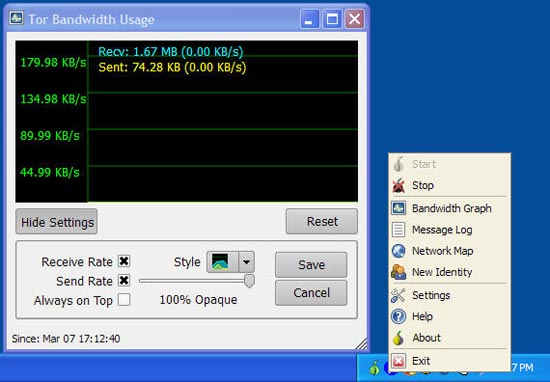Click the window resize grip corner

361,344
